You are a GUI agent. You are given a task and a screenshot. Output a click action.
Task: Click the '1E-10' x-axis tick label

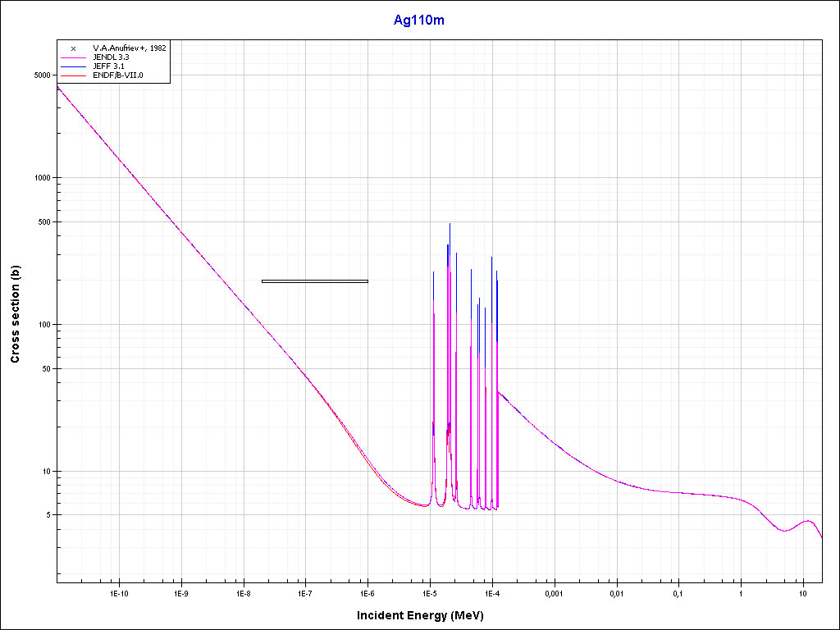119,592
